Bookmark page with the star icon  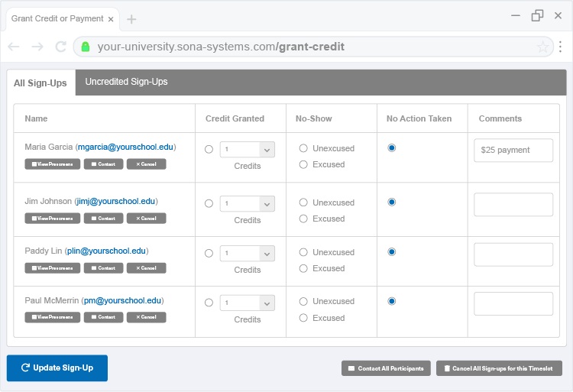543,47
